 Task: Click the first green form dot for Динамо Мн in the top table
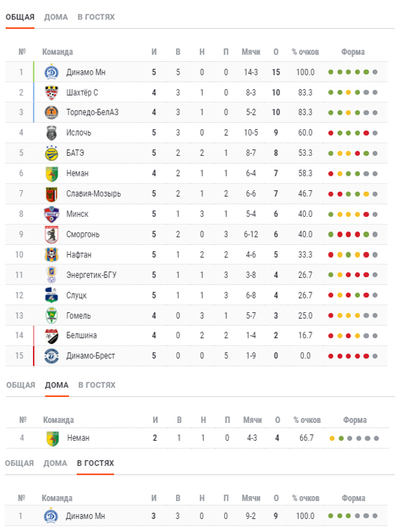[x=331, y=72]
